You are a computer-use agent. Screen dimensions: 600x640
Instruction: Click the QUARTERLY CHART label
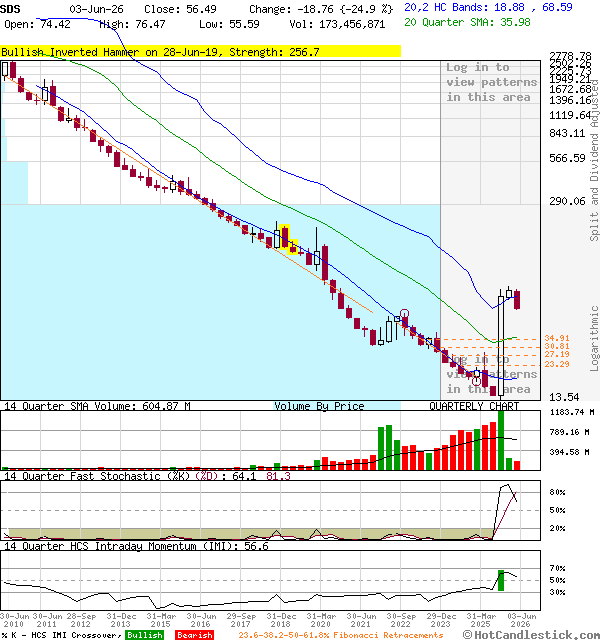[x=474, y=406]
